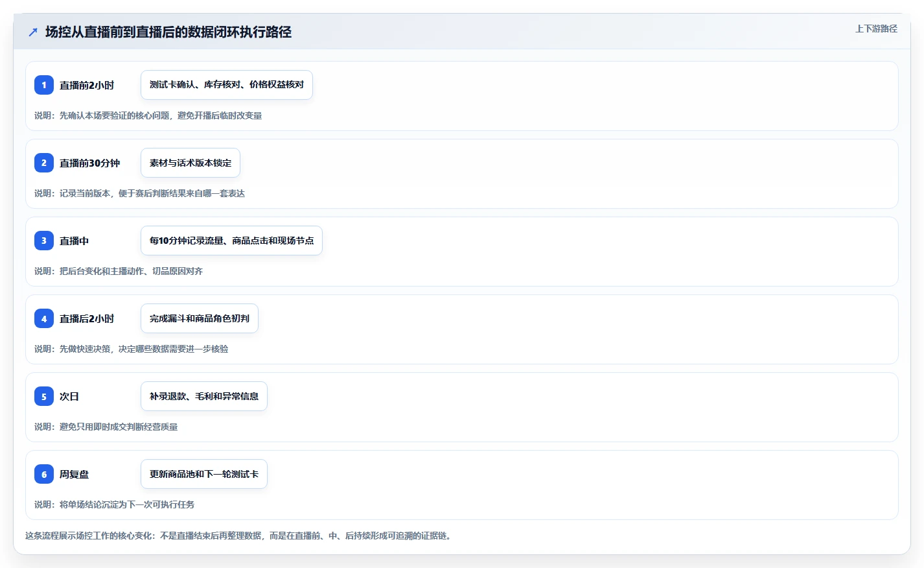924x568 pixels.
Task: Click the 上下游路径 label in the header
Action: click(876, 29)
